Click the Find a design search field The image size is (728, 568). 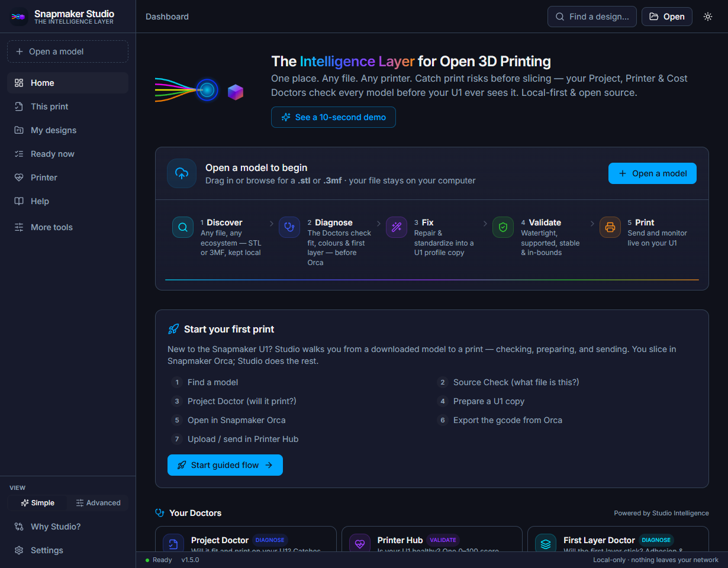[592, 17]
